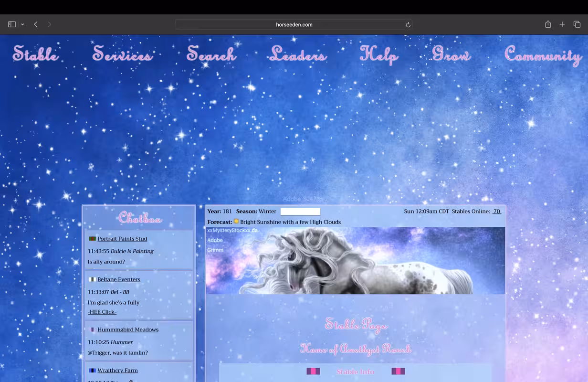Screen dimensions: 588x382
Task: Follow the -HEE Click- chat link
Action: pos(102,312)
